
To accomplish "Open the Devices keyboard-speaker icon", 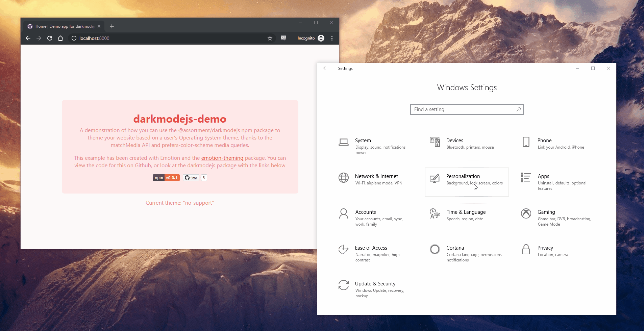I will [x=435, y=142].
